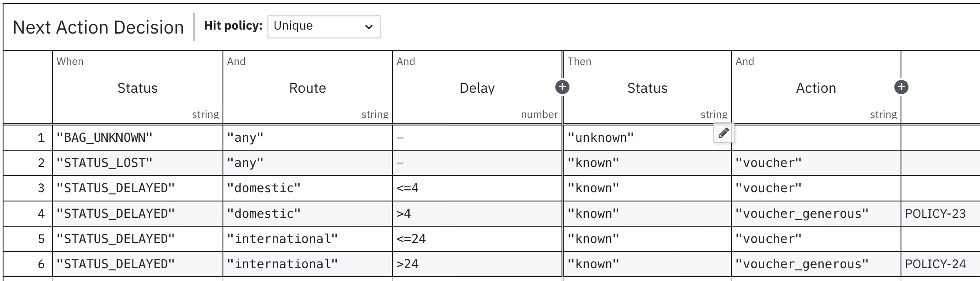Click the Hit policy dropdown chevron

point(369,27)
